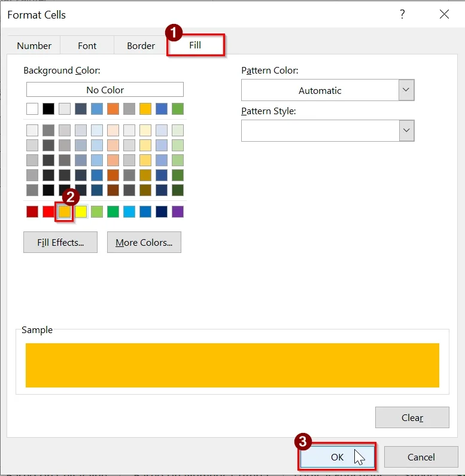Select the purple standard color swatch

pyautogui.click(x=178, y=212)
